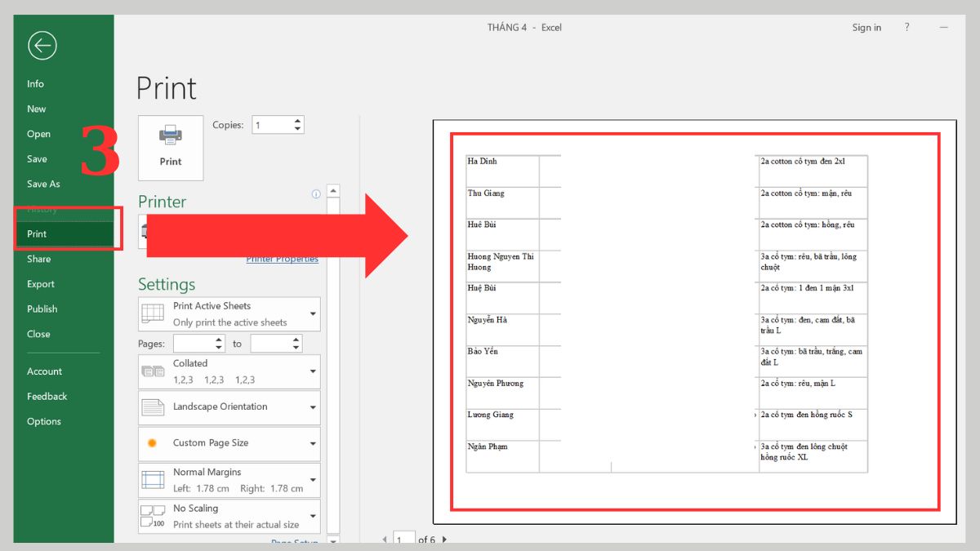980x551 pixels.
Task: Open the Info section from the sidebar
Action: (x=35, y=83)
